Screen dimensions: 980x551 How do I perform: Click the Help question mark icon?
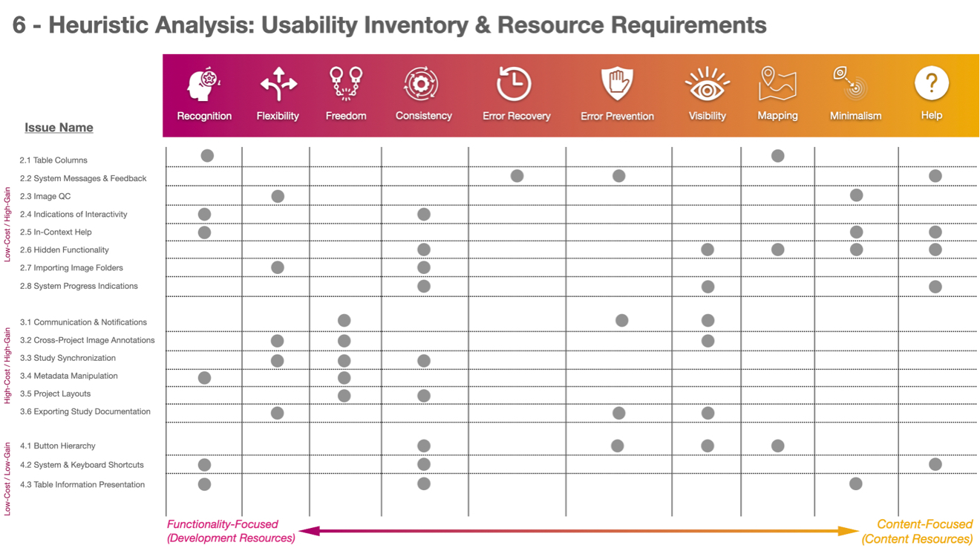coord(931,82)
